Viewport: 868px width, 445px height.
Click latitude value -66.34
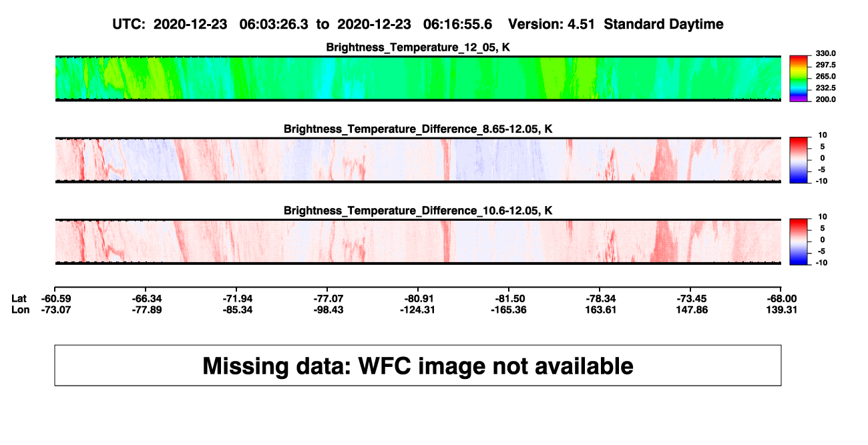148,298
